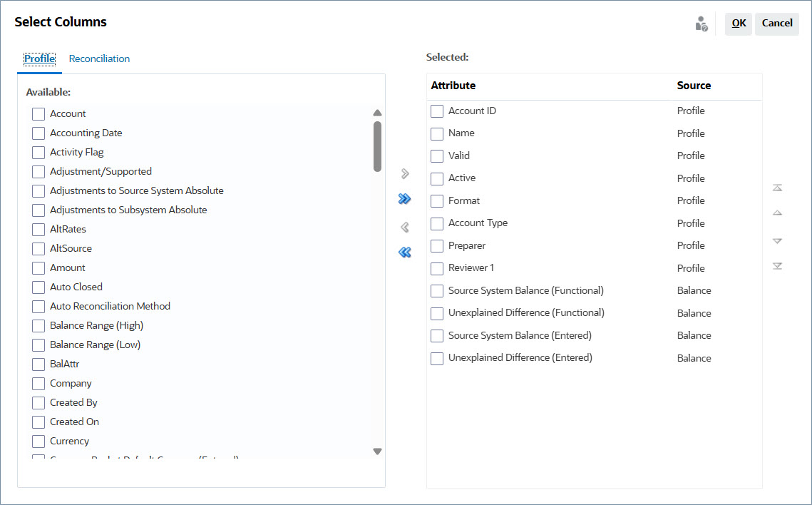The height and width of the screenshot is (505, 812).
Task: Click the remove selected items left chevron
Action: (x=404, y=226)
